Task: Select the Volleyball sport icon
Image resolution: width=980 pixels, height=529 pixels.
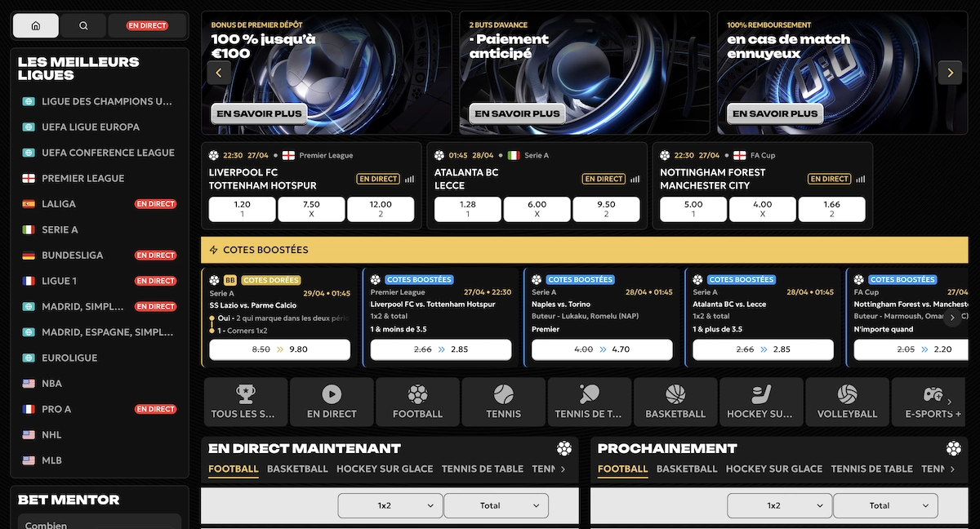Action: 847,401
